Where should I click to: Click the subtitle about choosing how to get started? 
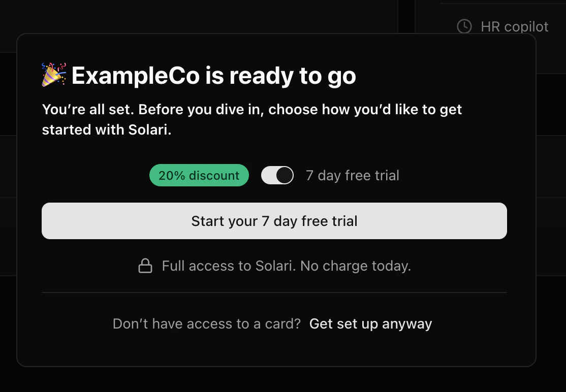(x=251, y=119)
